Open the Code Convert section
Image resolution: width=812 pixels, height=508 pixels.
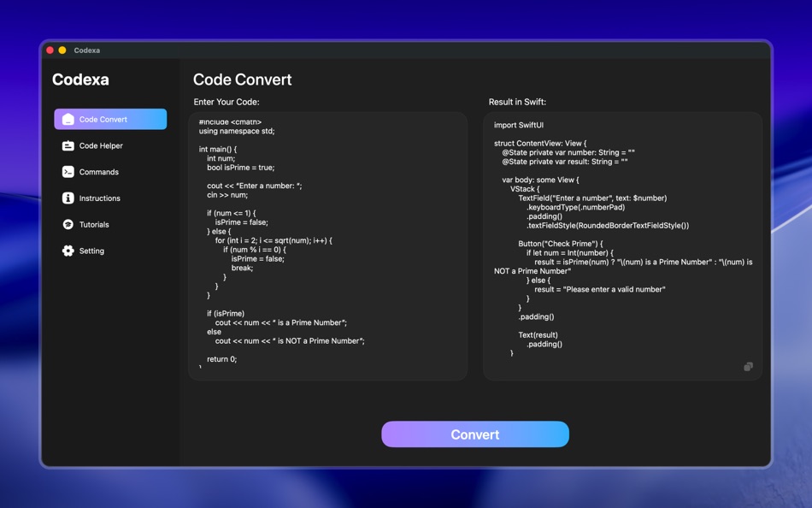(x=110, y=119)
